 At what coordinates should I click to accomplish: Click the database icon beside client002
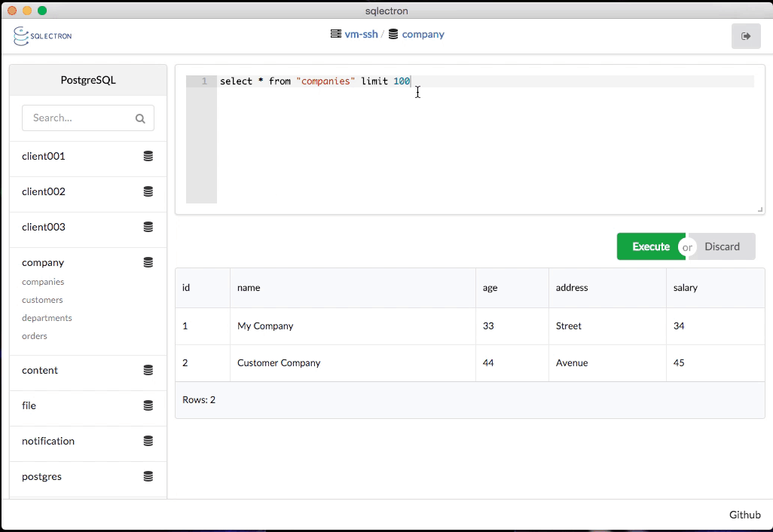click(x=148, y=191)
